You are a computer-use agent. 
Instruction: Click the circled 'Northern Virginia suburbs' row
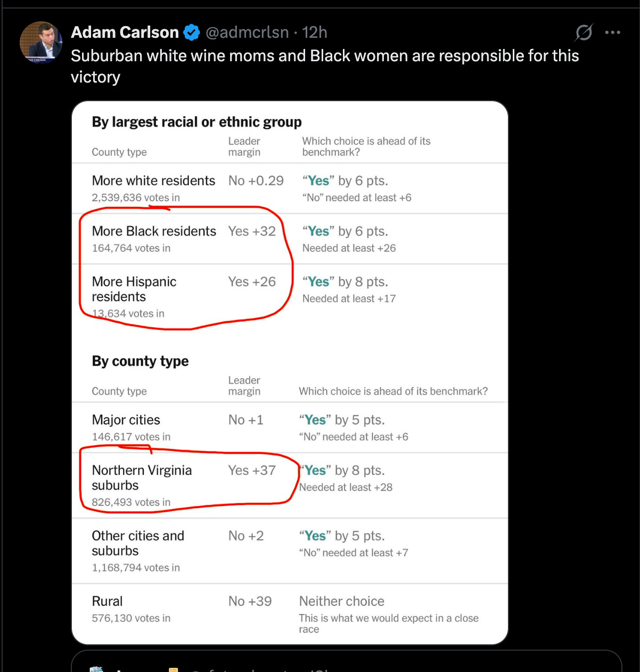pos(142,478)
